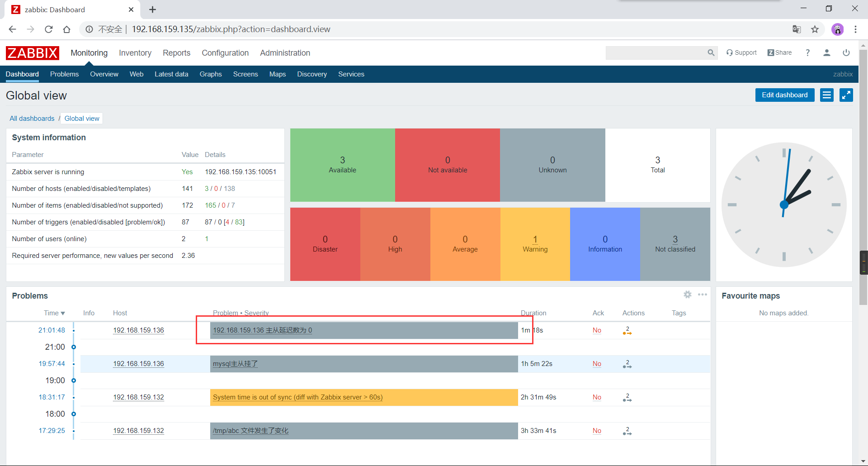Open the Share link

(779, 53)
